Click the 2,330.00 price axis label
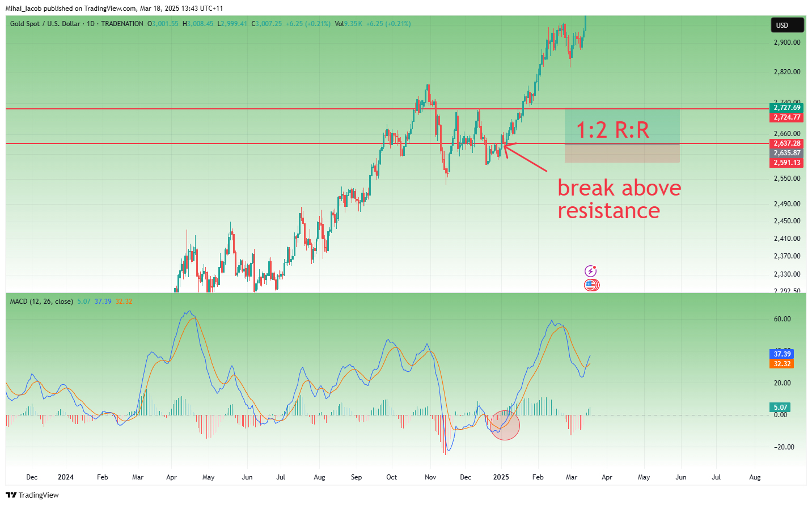This screenshot has height=505, width=812. click(x=787, y=274)
